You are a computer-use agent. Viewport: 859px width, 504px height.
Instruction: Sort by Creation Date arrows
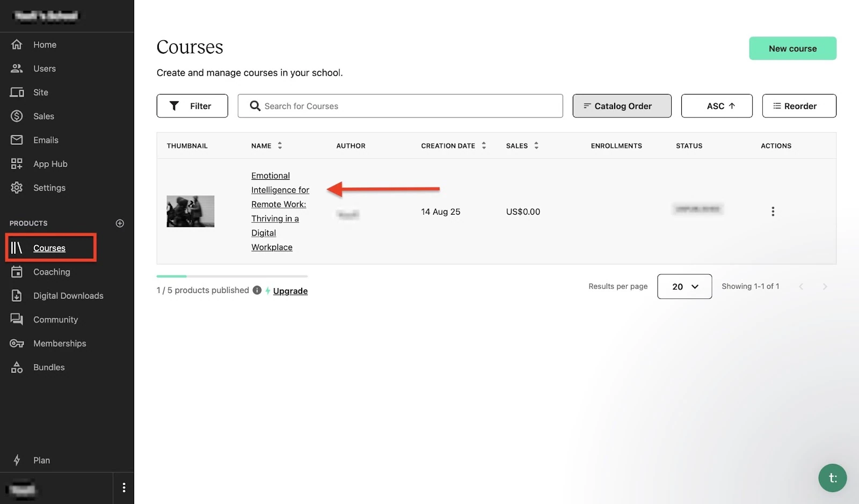(x=484, y=145)
